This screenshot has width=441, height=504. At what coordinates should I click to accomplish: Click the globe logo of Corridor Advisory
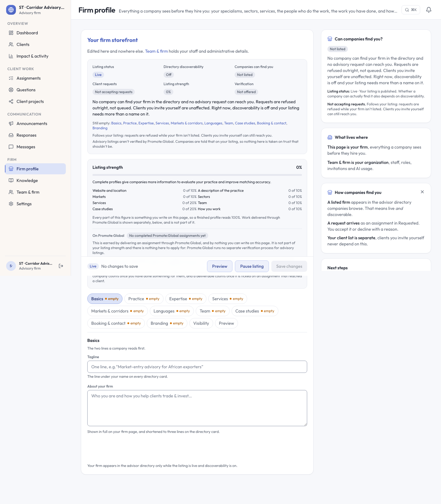[x=11, y=10]
